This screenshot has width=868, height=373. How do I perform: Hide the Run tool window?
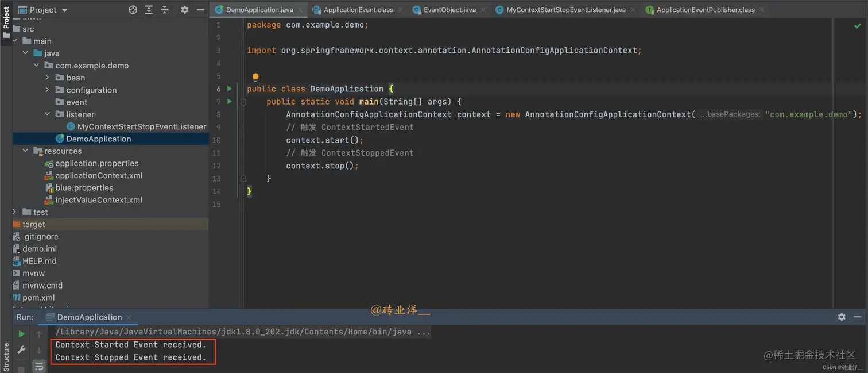tap(858, 317)
